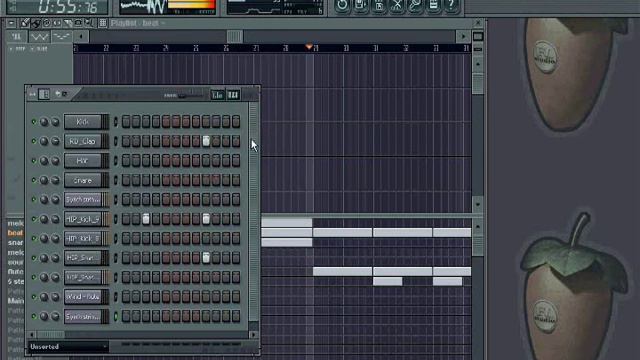This screenshot has height=360, width=640.
Task: Turn the Snare channel pan knob
Action: (44, 180)
